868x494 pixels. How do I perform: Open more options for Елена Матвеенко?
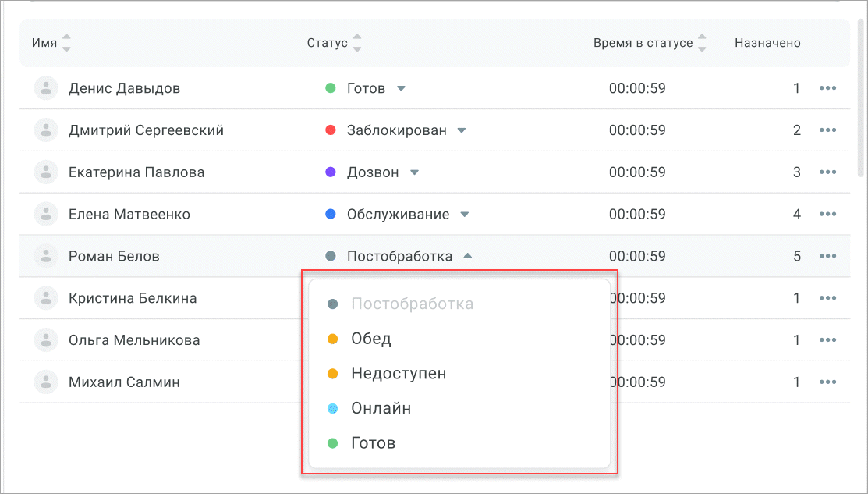coord(827,215)
